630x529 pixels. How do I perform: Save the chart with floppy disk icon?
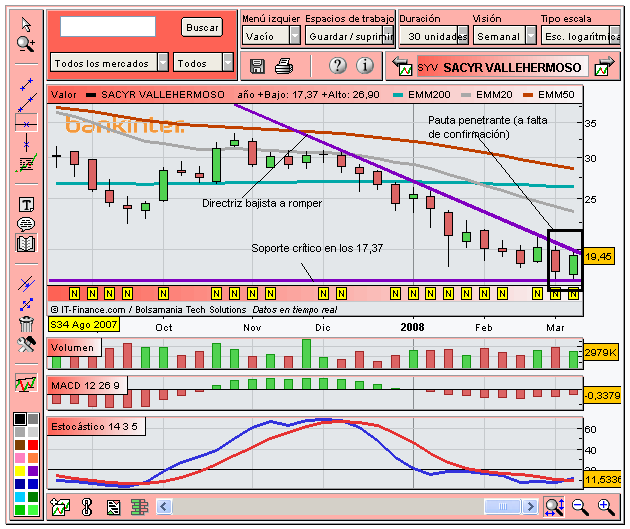tap(257, 66)
